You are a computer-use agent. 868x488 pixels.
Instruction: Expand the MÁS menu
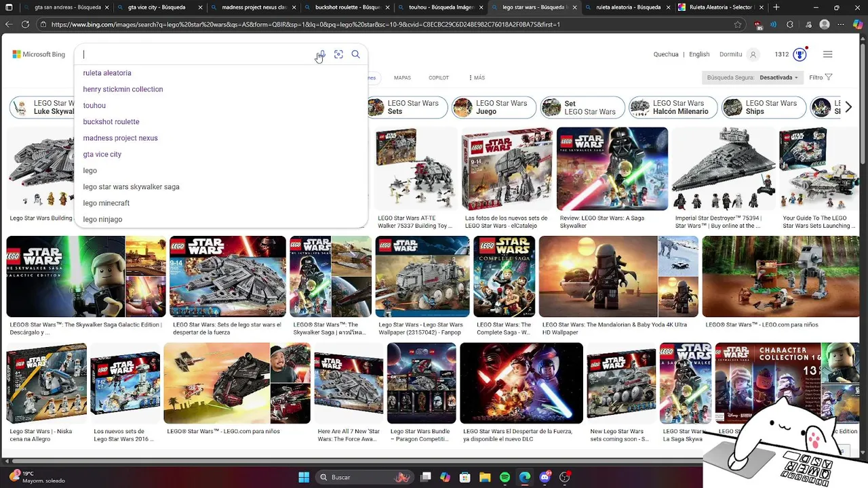477,78
